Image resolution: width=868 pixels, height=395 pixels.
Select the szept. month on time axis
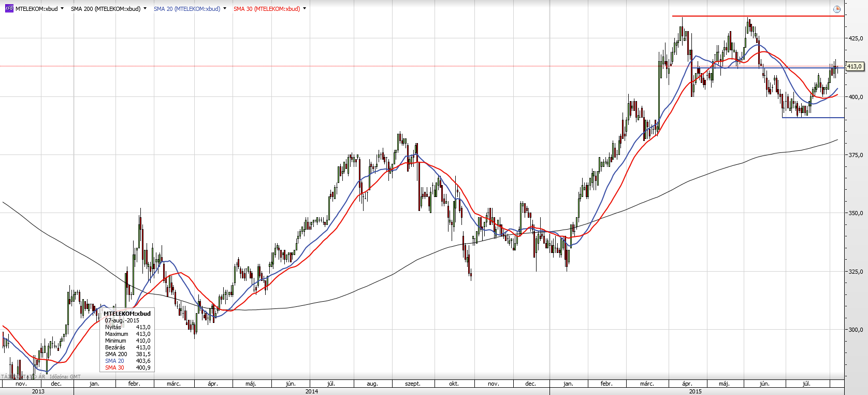[x=413, y=384]
